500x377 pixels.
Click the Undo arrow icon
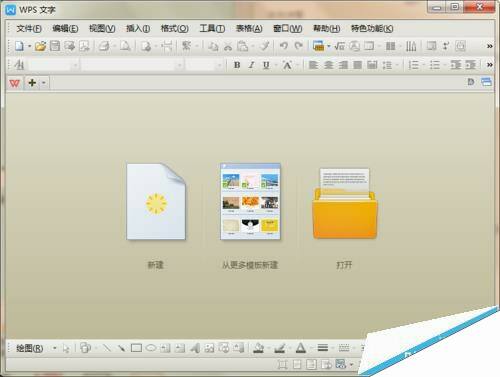[x=284, y=46]
